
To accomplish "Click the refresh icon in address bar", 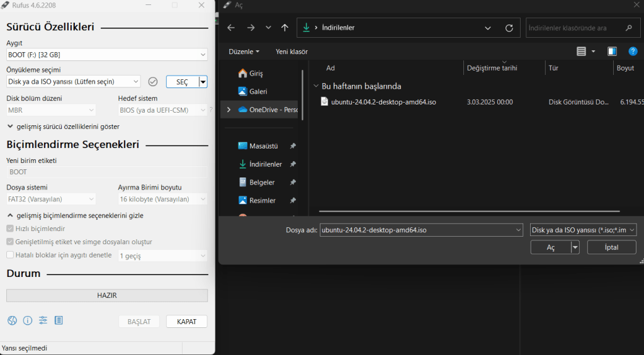I will [509, 28].
